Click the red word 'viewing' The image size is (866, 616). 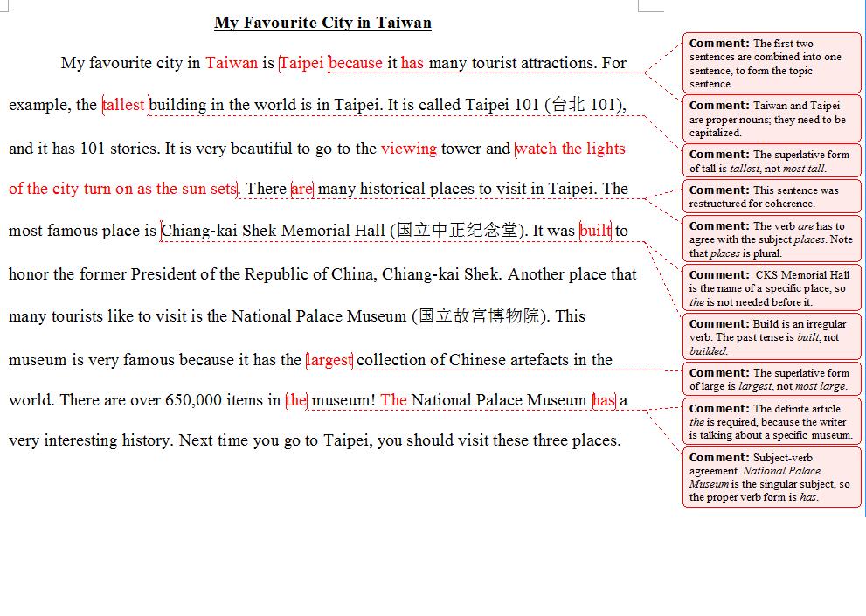409,148
